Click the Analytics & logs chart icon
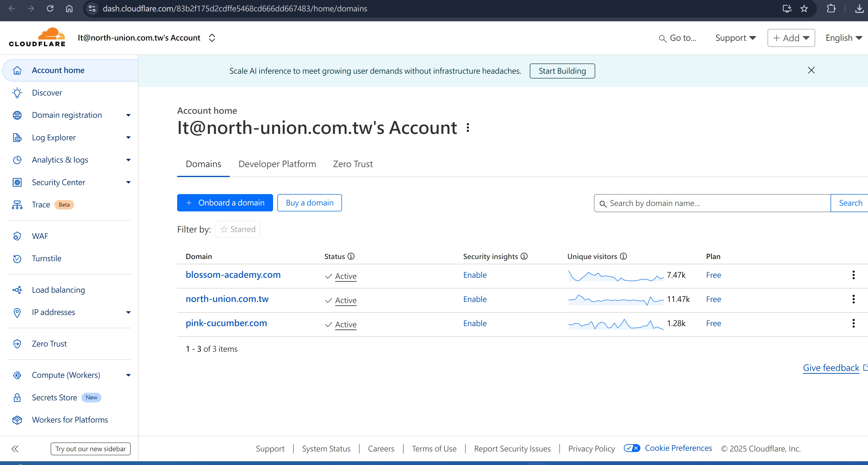The image size is (868, 465). [17, 160]
